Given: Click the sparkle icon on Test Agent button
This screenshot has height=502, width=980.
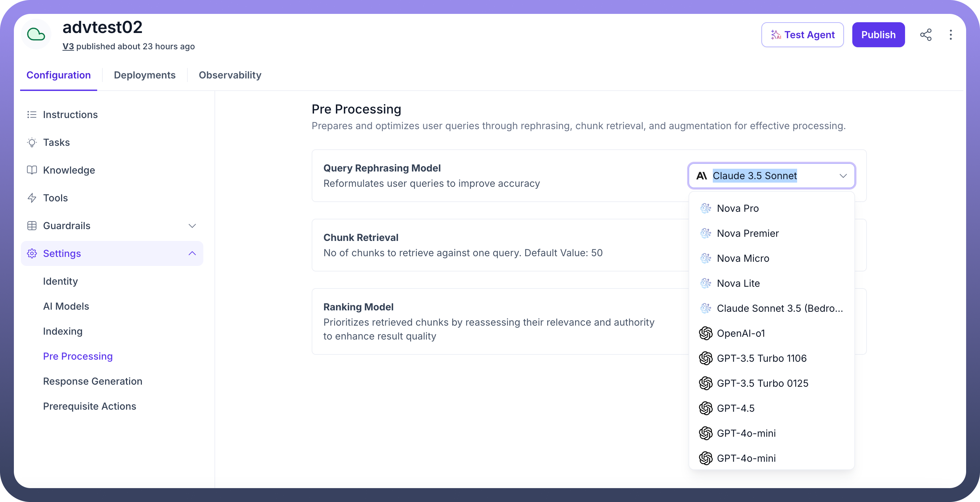Looking at the screenshot, I should pos(776,35).
